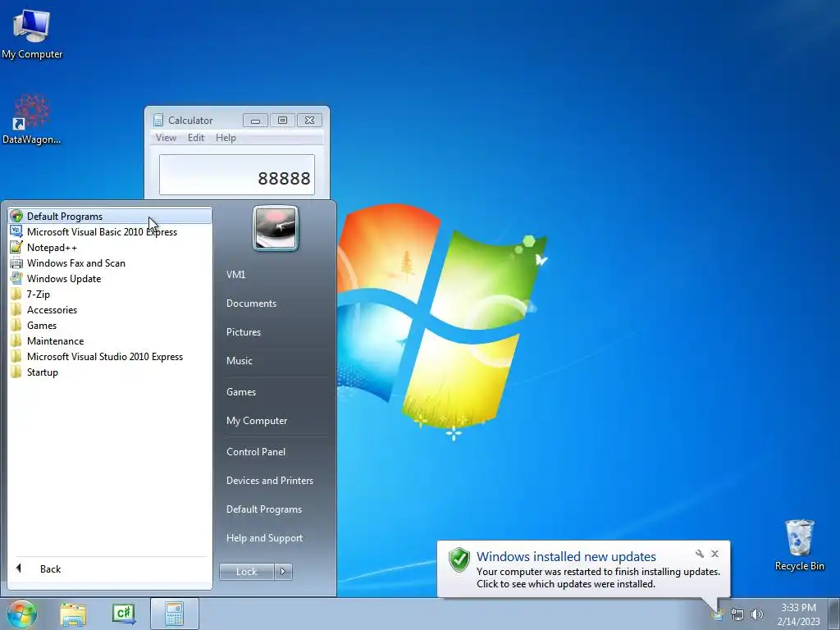Launch Microsoft Visual Basic 2010 Express
Image resolution: width=840 pixels, height=630 pixels.
[110, 231]
